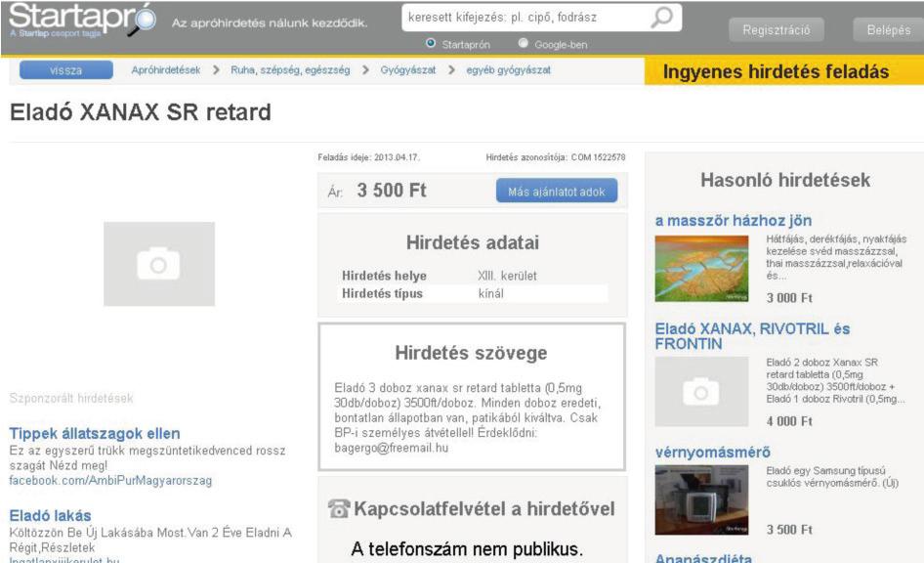The height and width of the screenshot is (563, 924).
Task: Open Tippek állatszagok ellen sponsored link
Action: [95, 433]
